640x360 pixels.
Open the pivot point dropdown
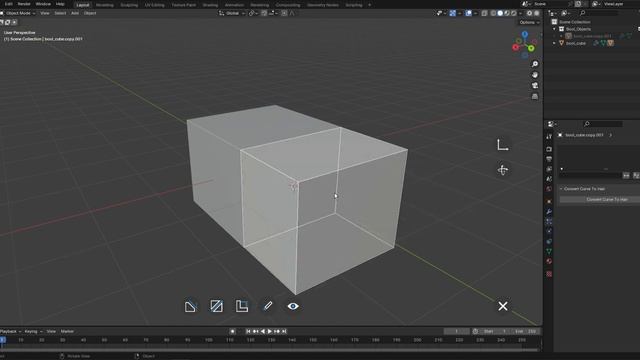(252, 13)
